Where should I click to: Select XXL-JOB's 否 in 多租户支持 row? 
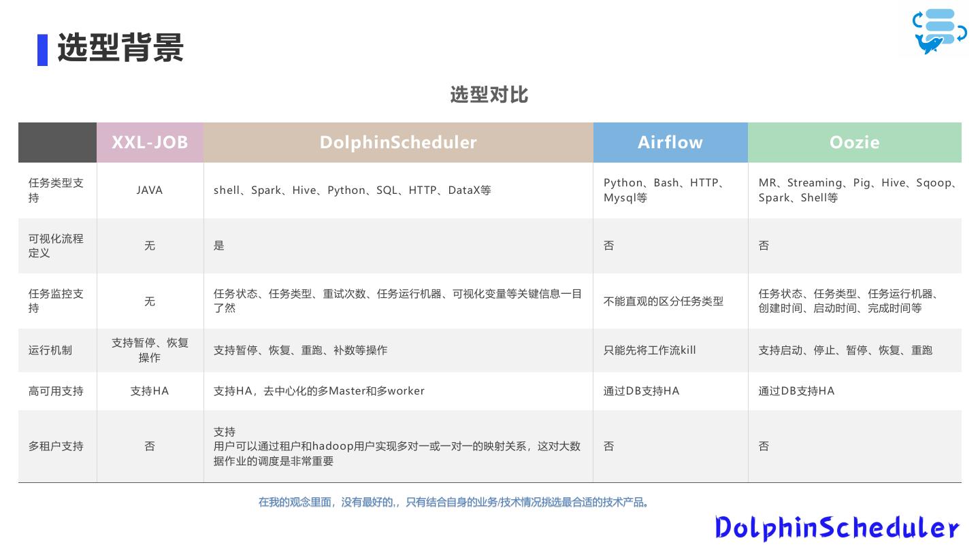point(150,446)
